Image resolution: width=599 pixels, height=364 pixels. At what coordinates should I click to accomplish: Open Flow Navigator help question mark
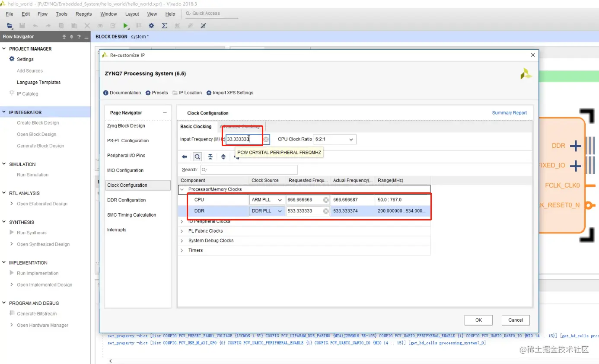[x=79, y=37]
